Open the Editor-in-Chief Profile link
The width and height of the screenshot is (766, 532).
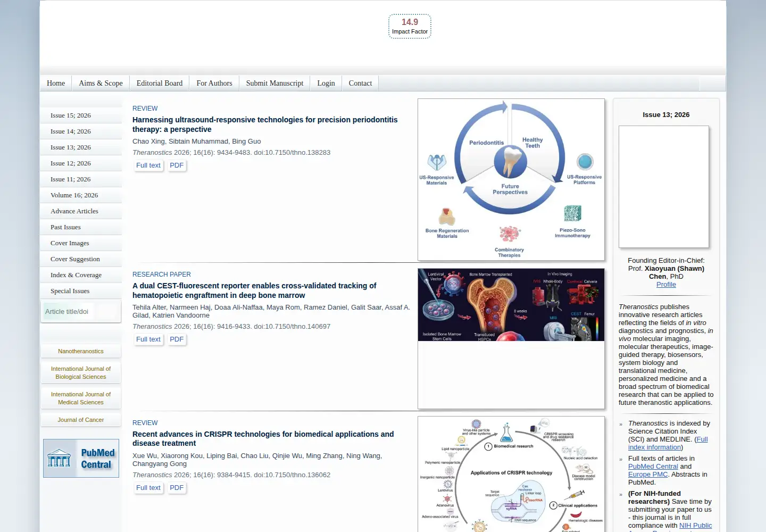click(666, 285)
